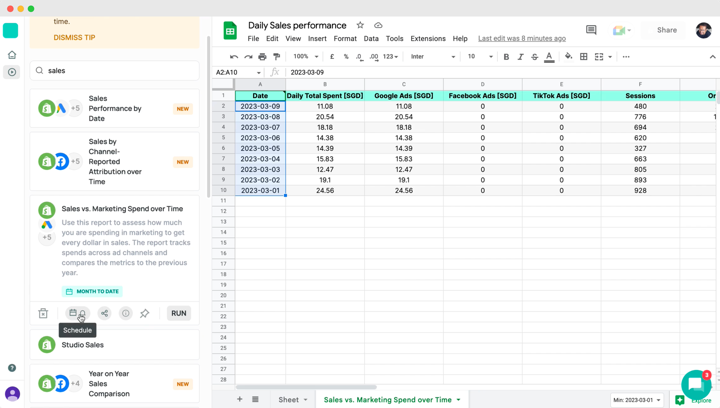Open the sidebar user profile avatar
720x408 pixels.
pos(12,394)
